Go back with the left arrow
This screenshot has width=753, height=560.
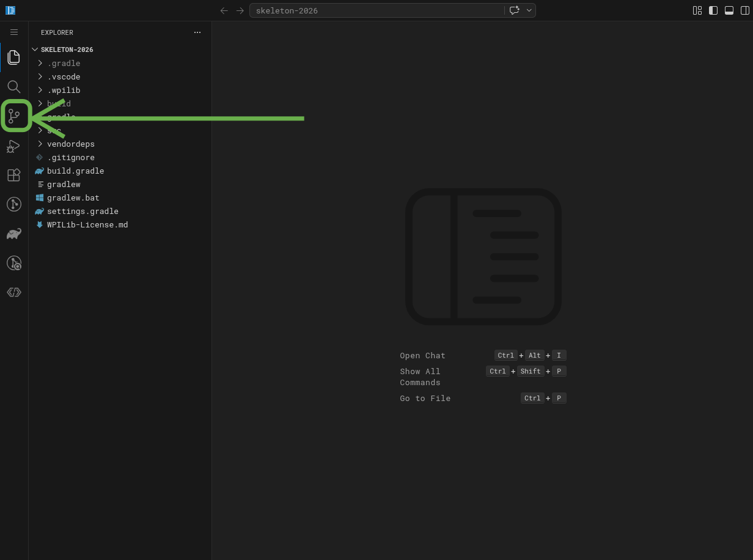pos(224,10)
